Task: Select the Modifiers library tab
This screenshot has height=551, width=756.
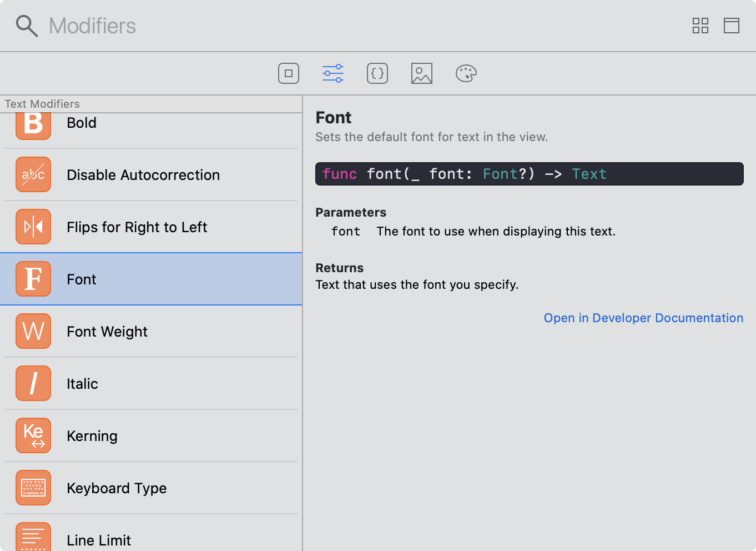Action: tap(332, 73)
